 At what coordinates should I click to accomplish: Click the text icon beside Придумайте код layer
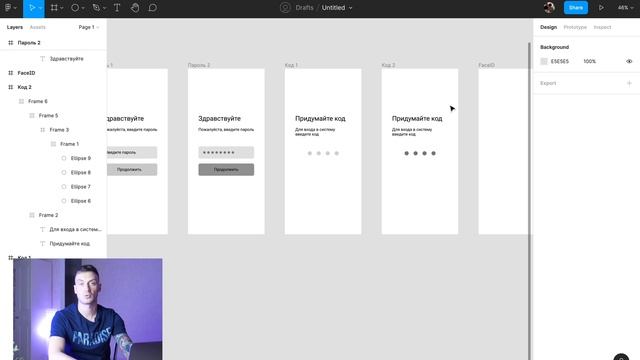point(42,244)
